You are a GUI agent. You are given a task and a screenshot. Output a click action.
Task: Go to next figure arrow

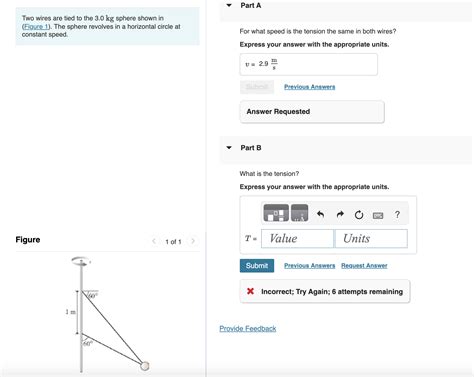point(193,241)
